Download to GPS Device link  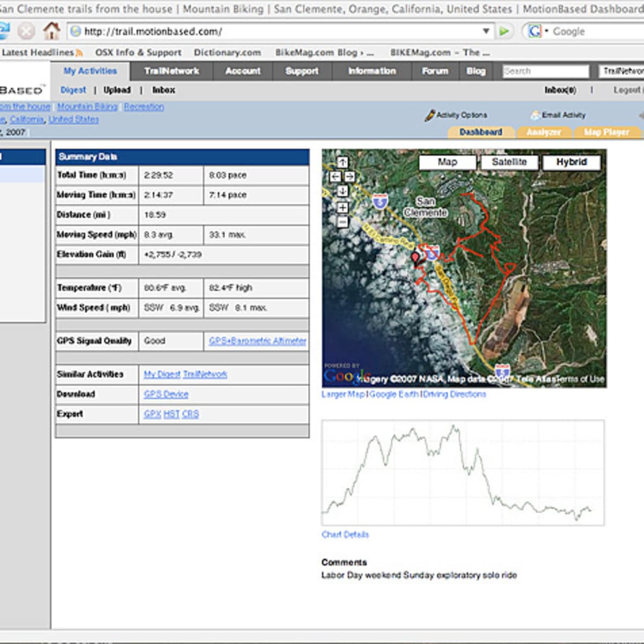click(166, 394)
